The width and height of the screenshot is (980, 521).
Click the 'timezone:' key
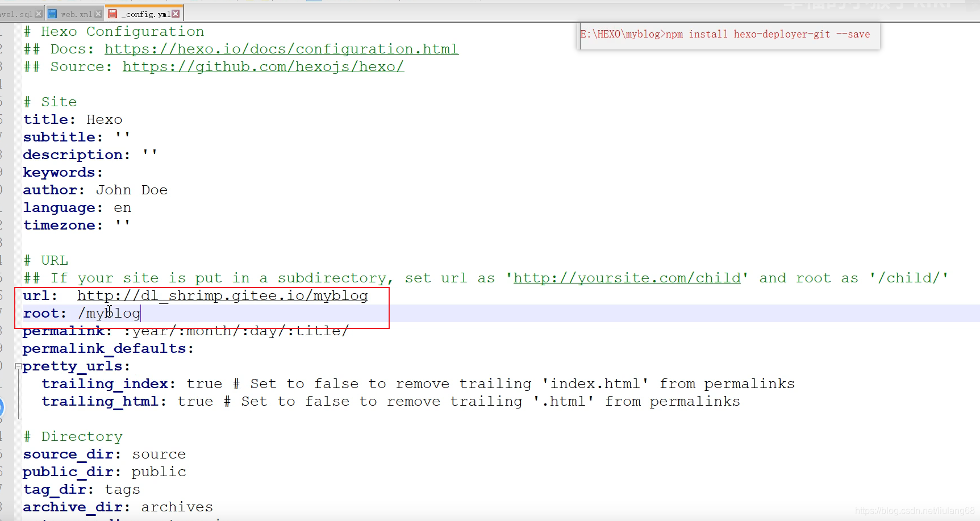(x=63, y=226)
